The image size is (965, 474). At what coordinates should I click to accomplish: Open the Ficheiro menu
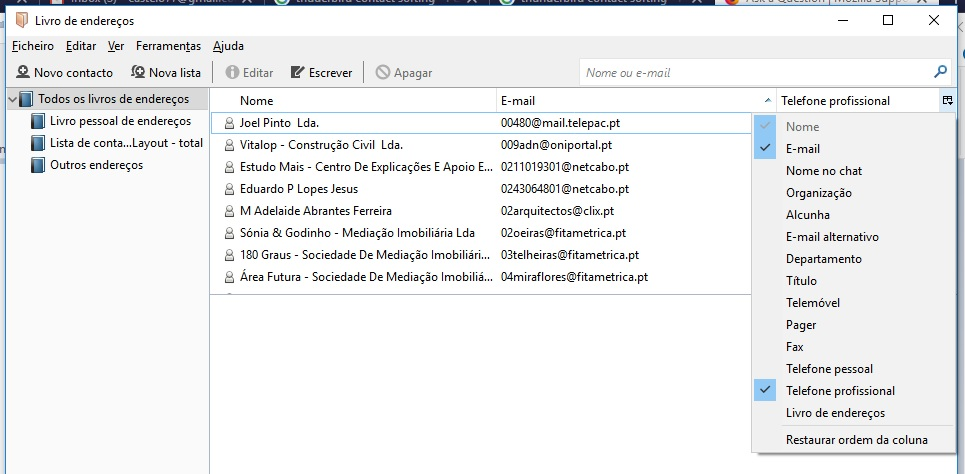(33, 46)
